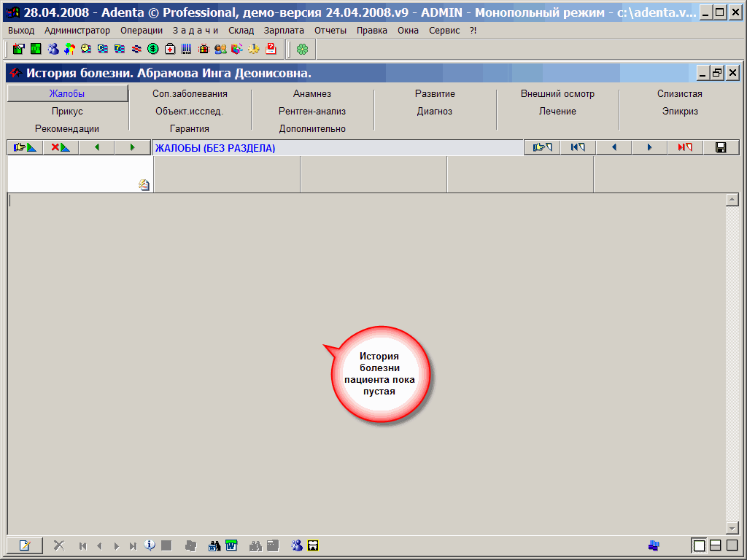The width and height of the screenshot is (747, 560).
Task: Click the barcode icon in toolbar
Action: click(x=187, y=49)
